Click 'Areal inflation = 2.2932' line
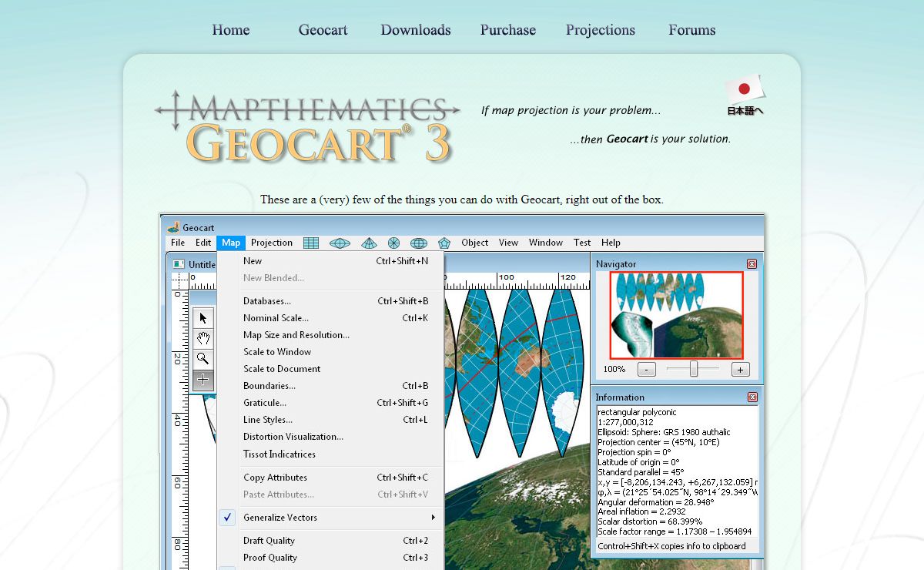The width and height of the screenshot is (924, 570). click(x=643, y=512)
